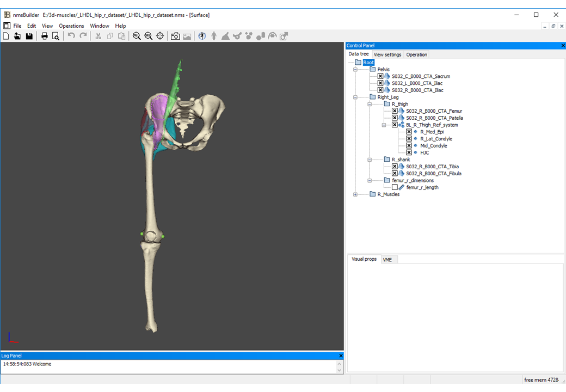Click the Zoom All magnifier icon

pos(137,36)
